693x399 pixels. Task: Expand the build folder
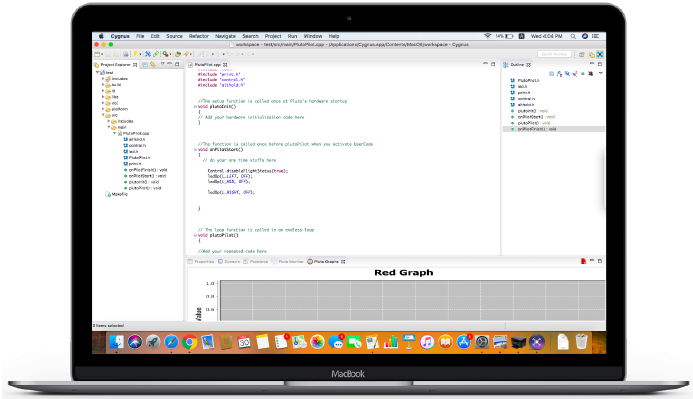(x=103, y=85)
